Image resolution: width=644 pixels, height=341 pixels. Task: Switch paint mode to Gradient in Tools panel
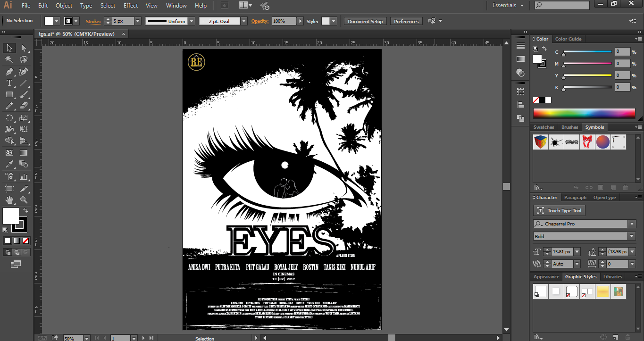pos(17,241)
